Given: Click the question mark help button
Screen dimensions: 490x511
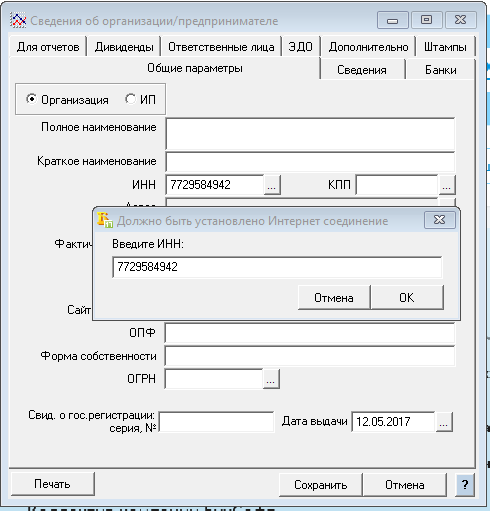Looking at the screenshot, I should tap(465, 484).
